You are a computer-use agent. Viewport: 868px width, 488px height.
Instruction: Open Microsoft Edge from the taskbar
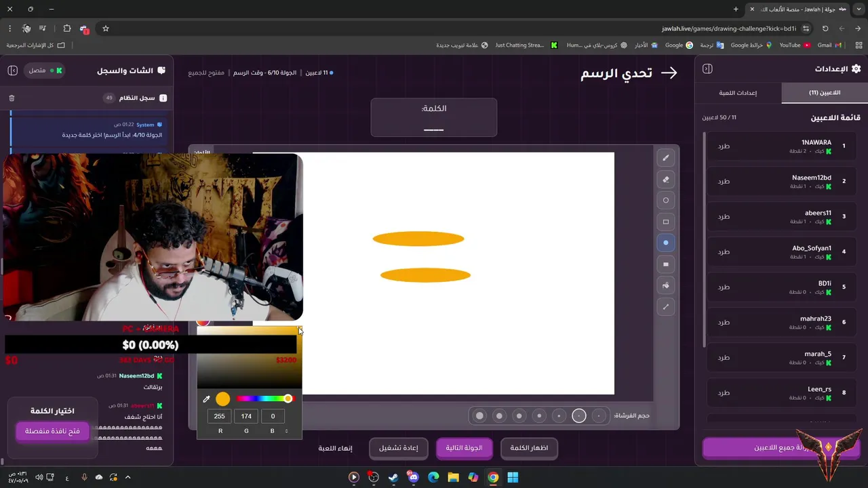click(x=433, y=477)
